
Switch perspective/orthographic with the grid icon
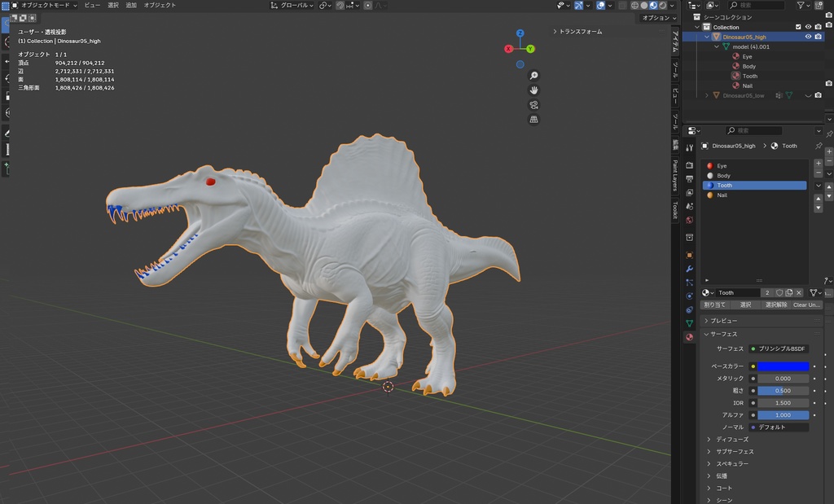point(533,119)
